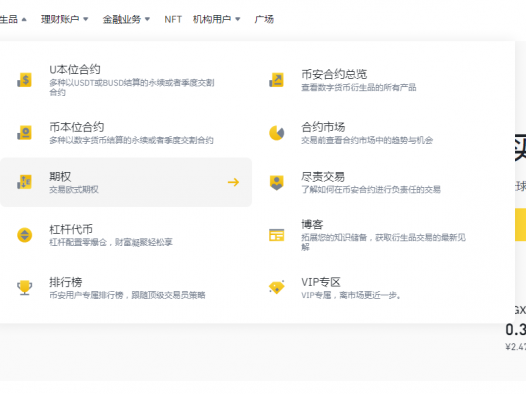The width and height of the screenshot is (526, 394).
Task: Click text 币安用户专属排行榜，跟随顶级交易员策略
Action: [127, 295]
